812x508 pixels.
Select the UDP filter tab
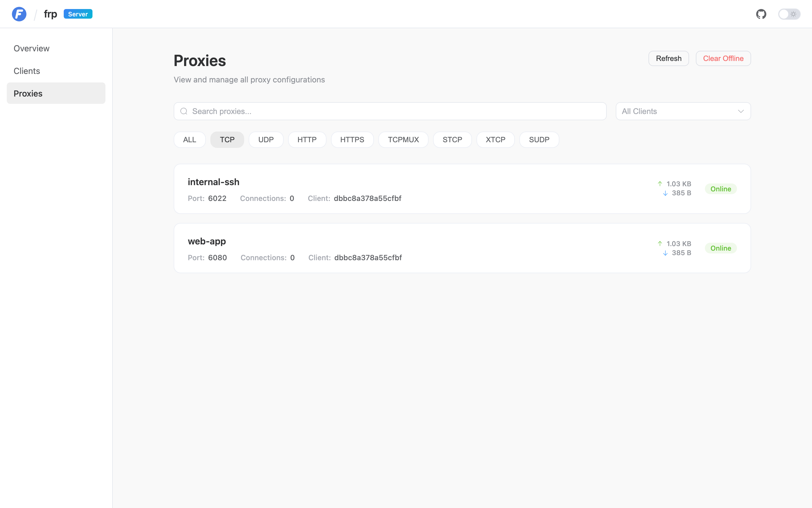(266, 139)
